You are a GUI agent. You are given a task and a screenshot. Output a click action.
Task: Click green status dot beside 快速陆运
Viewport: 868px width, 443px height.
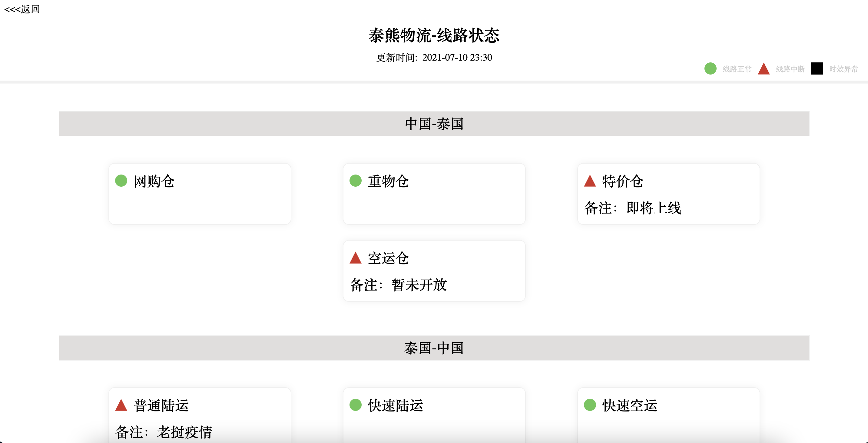(x=356, y=405)
